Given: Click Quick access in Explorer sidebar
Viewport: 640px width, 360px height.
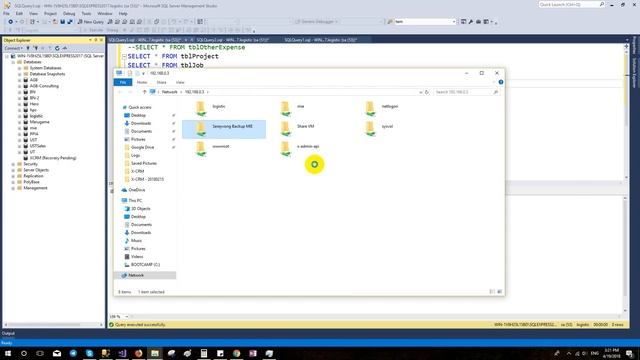Looking at the screenshot, I should (x=140, y=107).
